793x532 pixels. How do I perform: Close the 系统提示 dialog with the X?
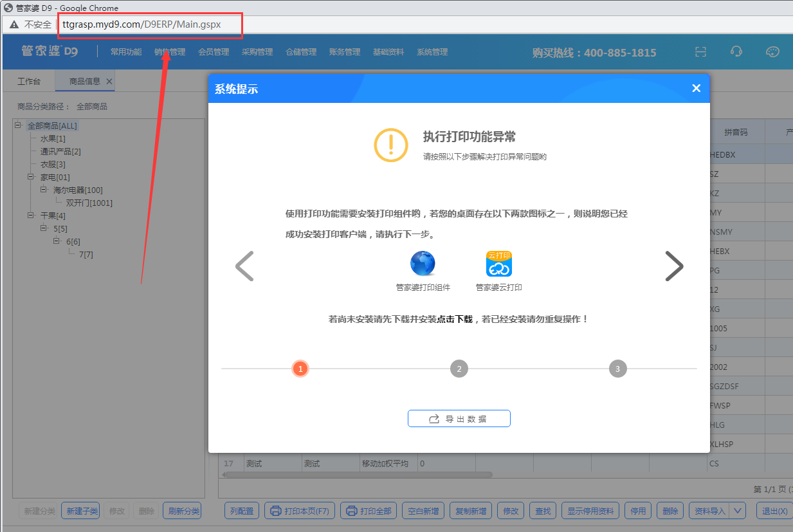click(696, 89)
